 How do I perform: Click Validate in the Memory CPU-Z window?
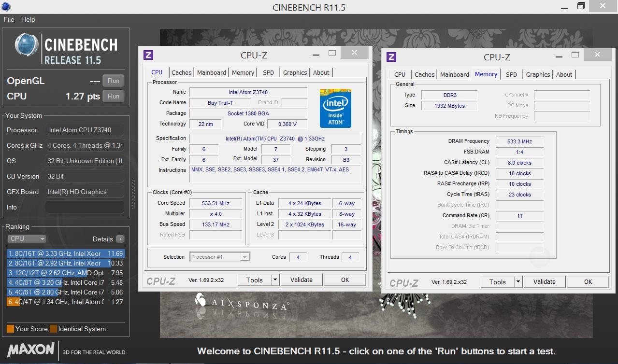(x=545, y=281)
